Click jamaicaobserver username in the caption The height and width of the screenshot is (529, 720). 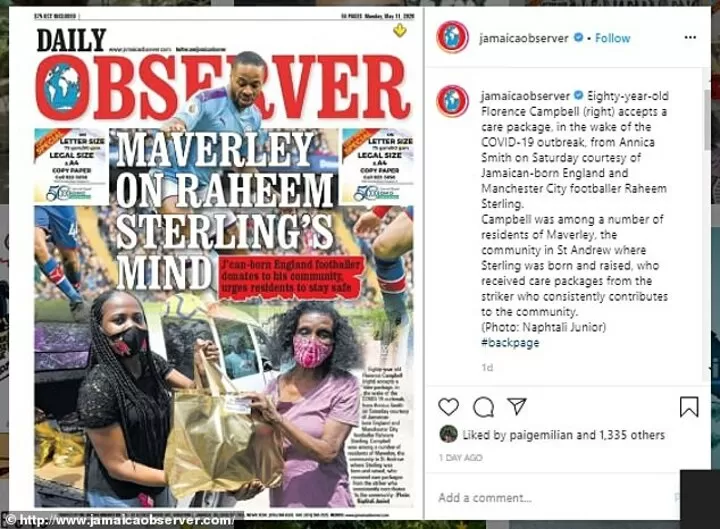click(x=525, y=96)
